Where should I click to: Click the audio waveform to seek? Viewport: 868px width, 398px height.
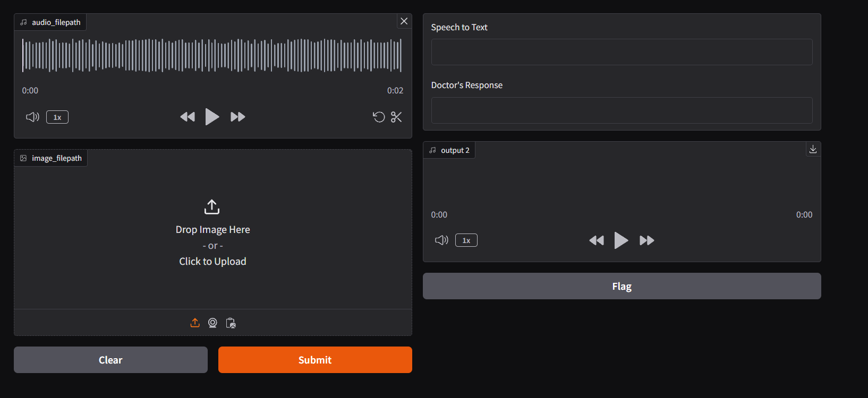tap(212, 55)
